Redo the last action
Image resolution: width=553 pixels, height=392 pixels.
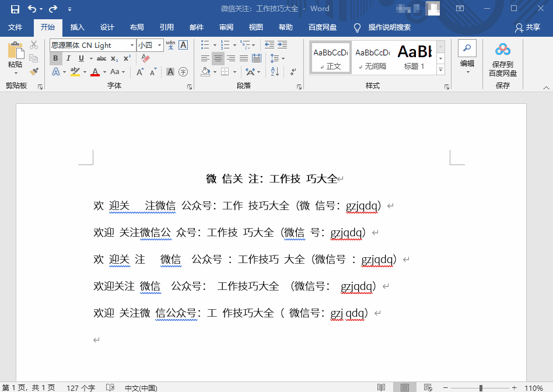point(53,9)
